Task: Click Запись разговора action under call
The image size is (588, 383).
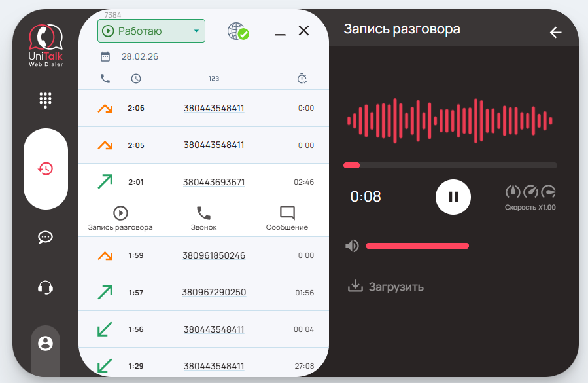Action: [x=120, y=219]
